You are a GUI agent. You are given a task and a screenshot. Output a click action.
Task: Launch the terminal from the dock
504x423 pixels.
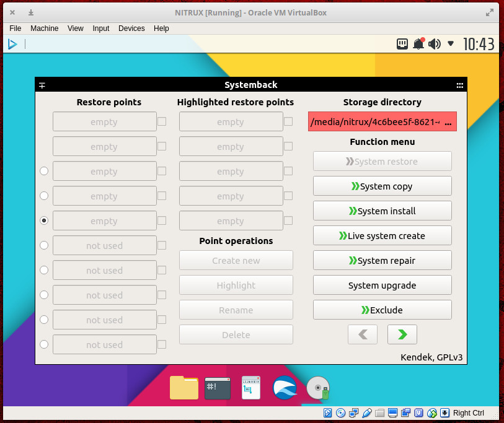218,388
